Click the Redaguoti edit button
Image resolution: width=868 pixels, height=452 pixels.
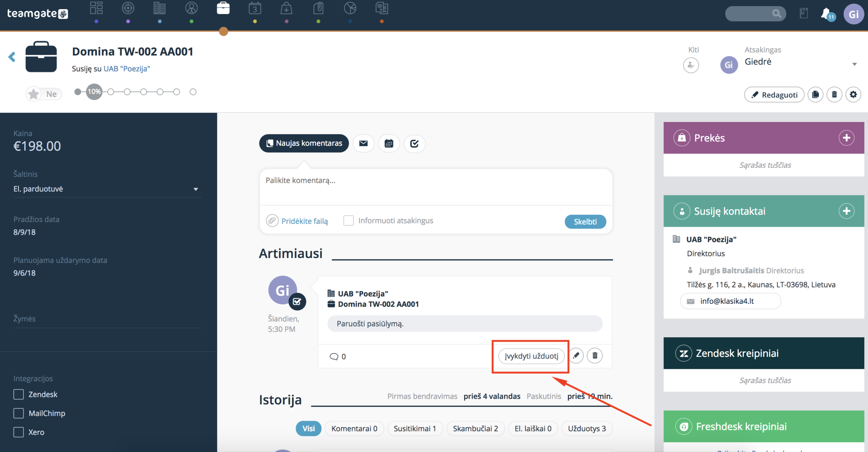(774, 95)
